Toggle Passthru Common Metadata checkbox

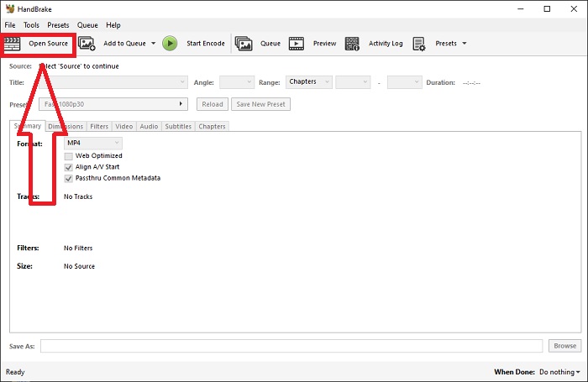tap(69, 178)
